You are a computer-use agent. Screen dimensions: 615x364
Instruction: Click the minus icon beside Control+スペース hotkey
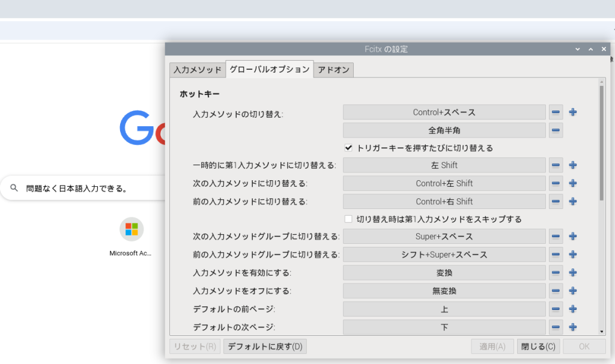(x=556, y=112)
